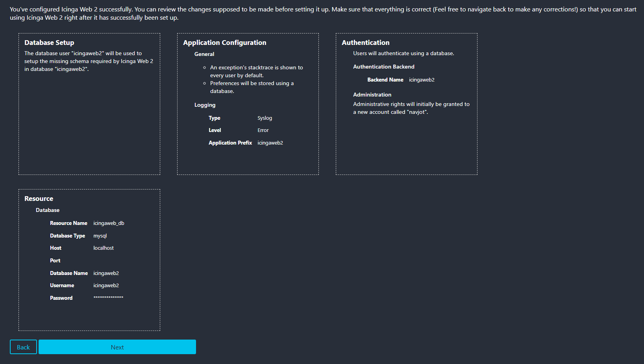Click the Next button
This screenshot has height=364, width=644.
point(117,347)
